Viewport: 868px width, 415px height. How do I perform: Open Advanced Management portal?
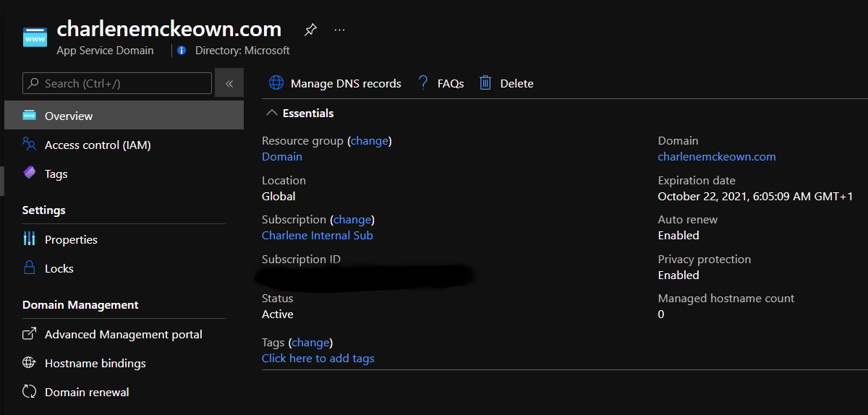[124, 334]
